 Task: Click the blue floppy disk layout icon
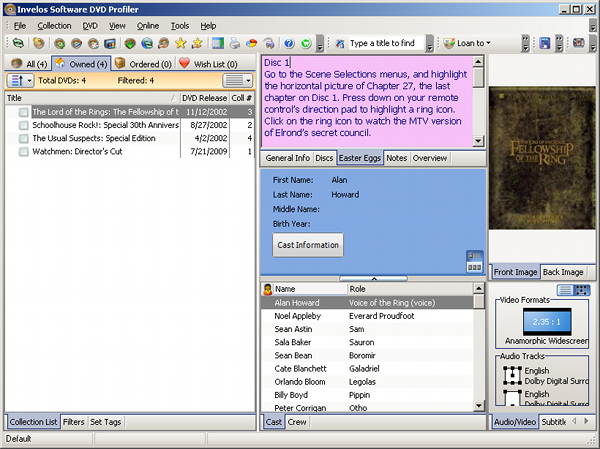545,43
